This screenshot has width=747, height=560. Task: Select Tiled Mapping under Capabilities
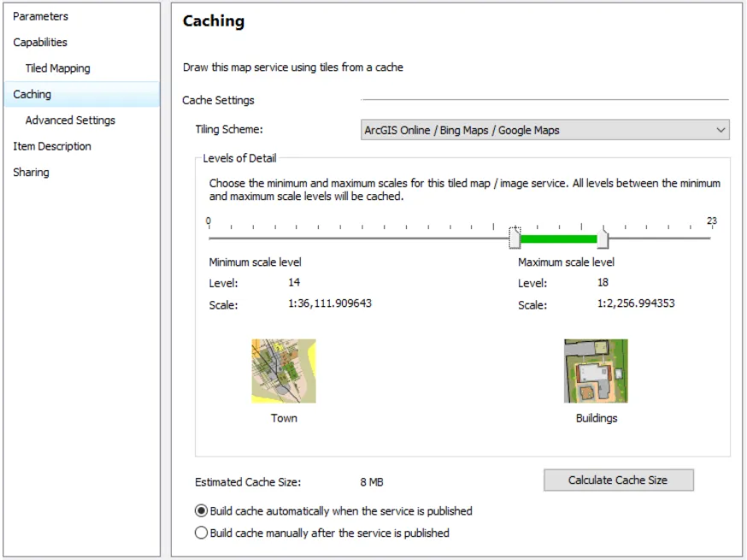[x=57, y=68]
